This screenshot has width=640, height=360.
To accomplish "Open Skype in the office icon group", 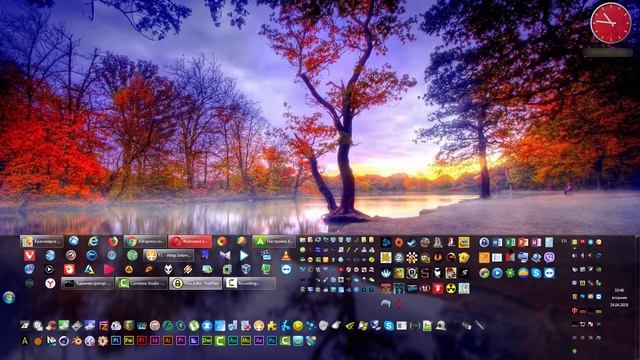I will coord(536,273).
